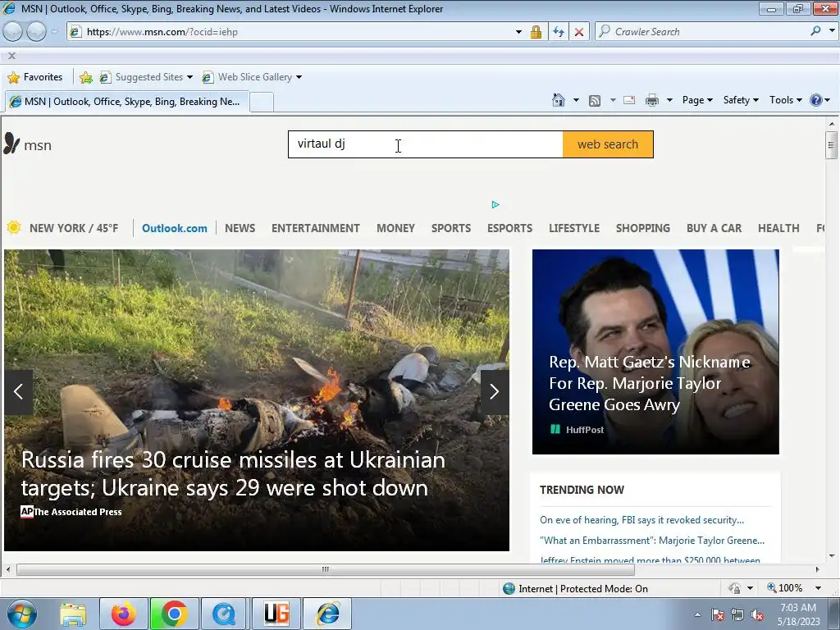Expand the Home button dropdown arrow

pyautogui.click(x=576, y=100)
